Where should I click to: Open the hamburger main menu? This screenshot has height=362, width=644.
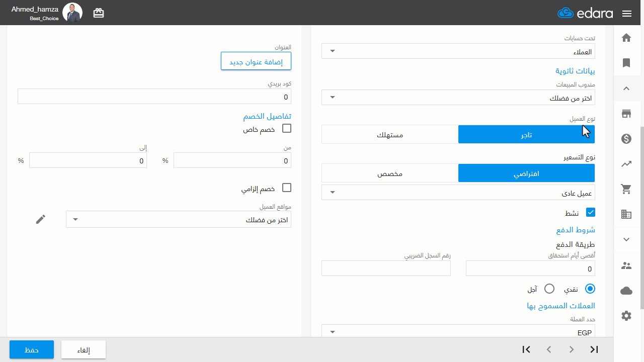(x=626, y=14)
